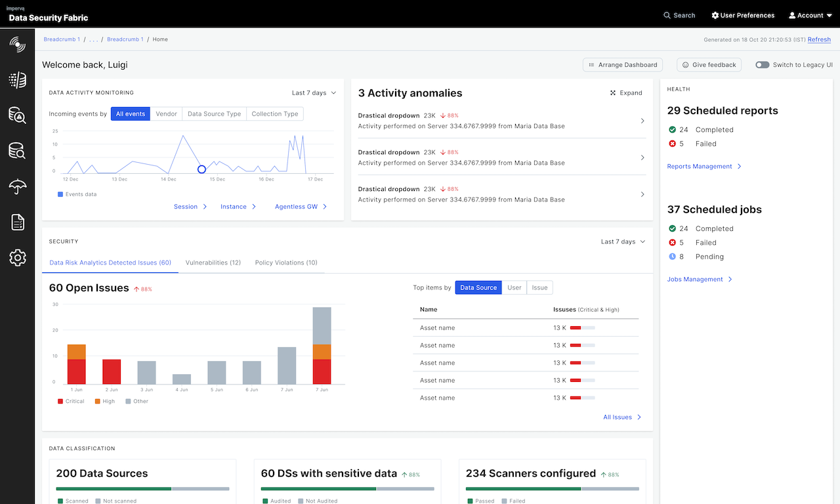Open the settings gear icon in sidebar

tap(17, 258)
